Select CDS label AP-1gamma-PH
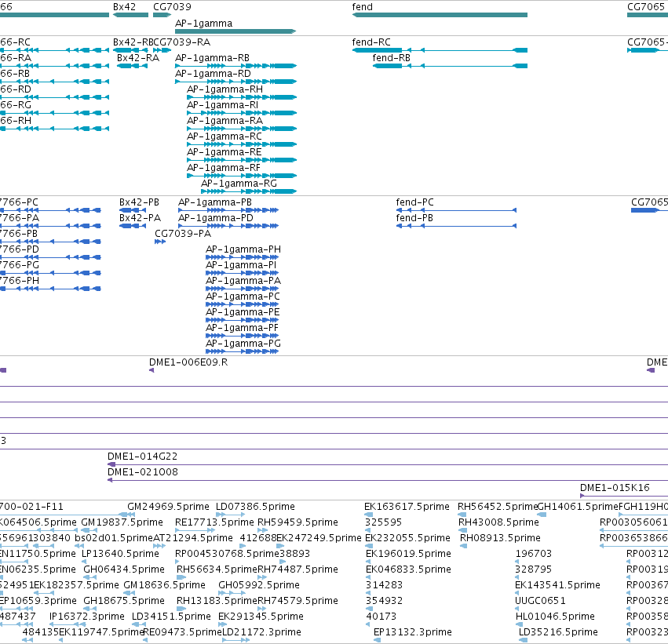The width and height of the screenshot is (668, 644). click(243, 249)
